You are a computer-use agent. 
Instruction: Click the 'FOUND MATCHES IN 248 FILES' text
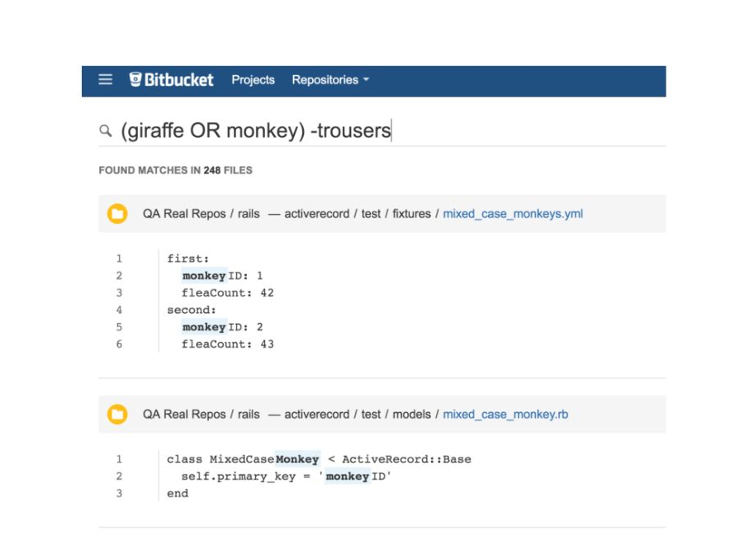coord(175,170)
